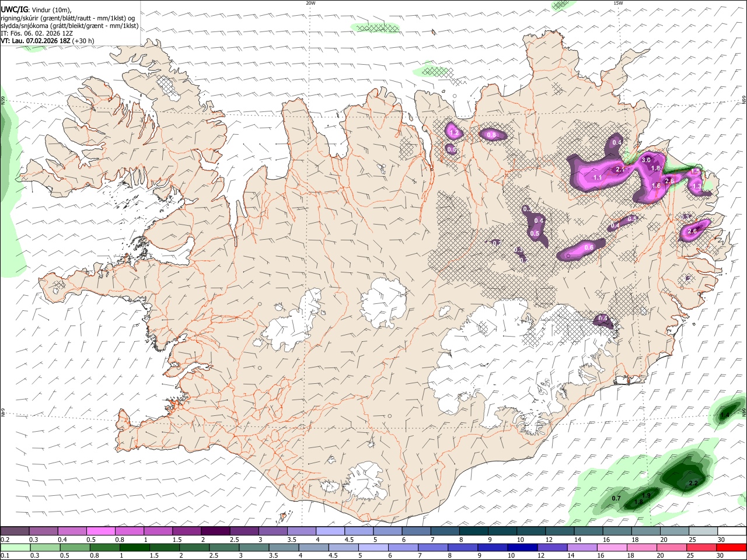Screen dimensions: 747x560
Task: Click the '2.2' rain value offshore
Action: coord(694,484)
